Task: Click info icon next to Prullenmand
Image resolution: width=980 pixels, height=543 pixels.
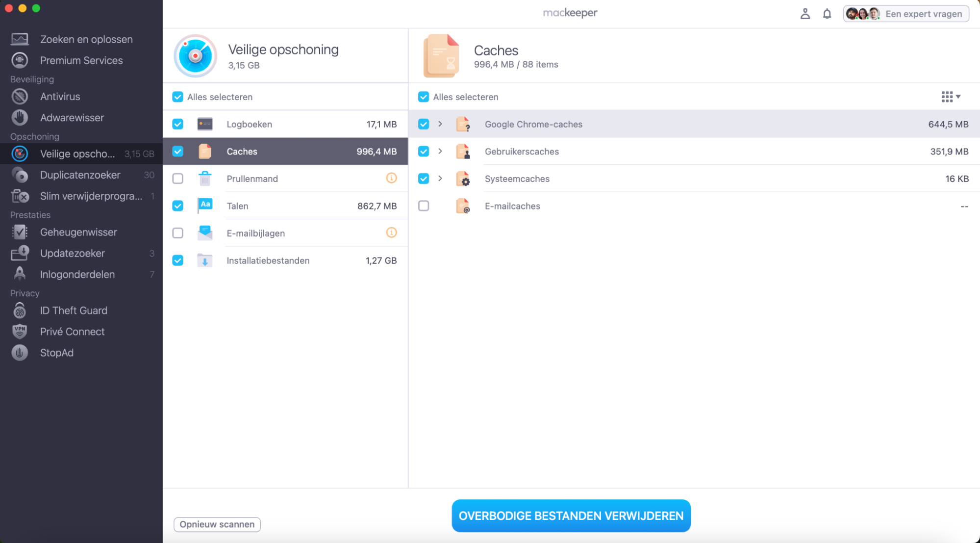Action: click(x=391, y=179)
